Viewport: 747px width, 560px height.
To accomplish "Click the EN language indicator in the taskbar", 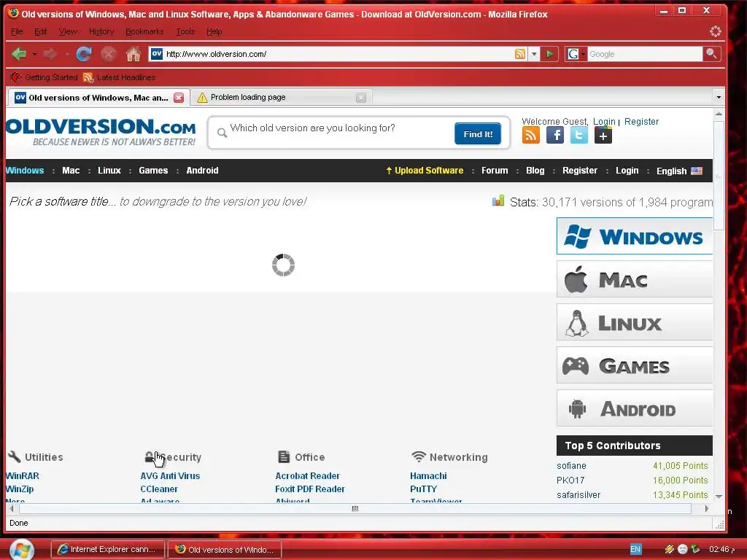I will click(x=635, y=549).
